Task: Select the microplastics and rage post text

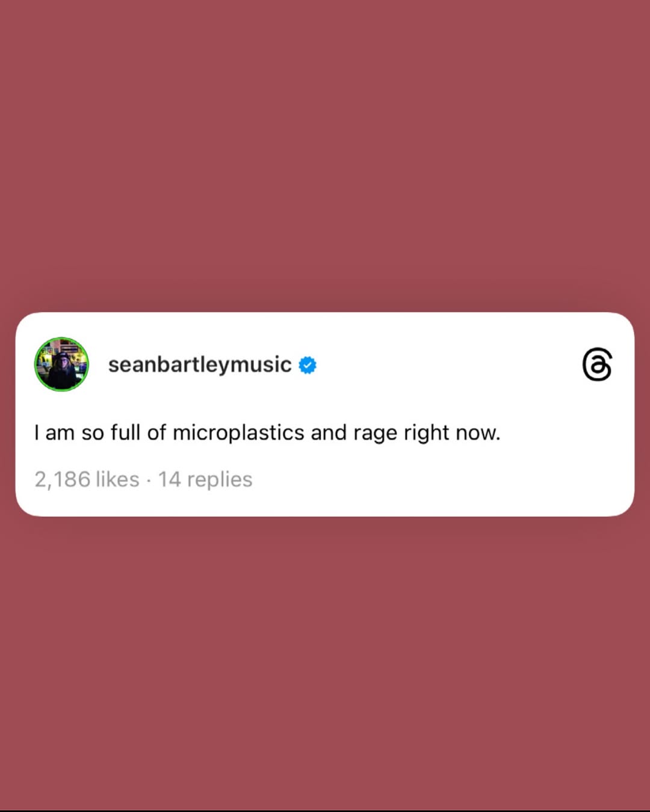Action: 267,432
